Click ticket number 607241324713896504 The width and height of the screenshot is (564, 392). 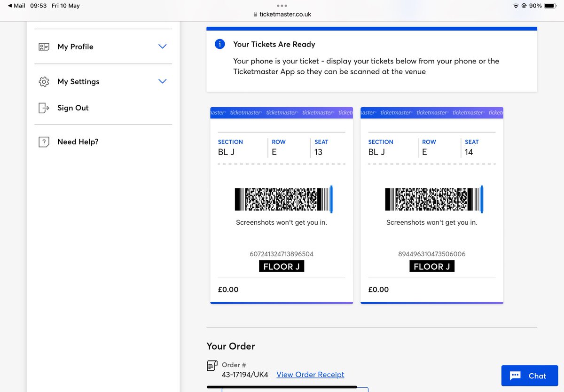tap(282, 254)
